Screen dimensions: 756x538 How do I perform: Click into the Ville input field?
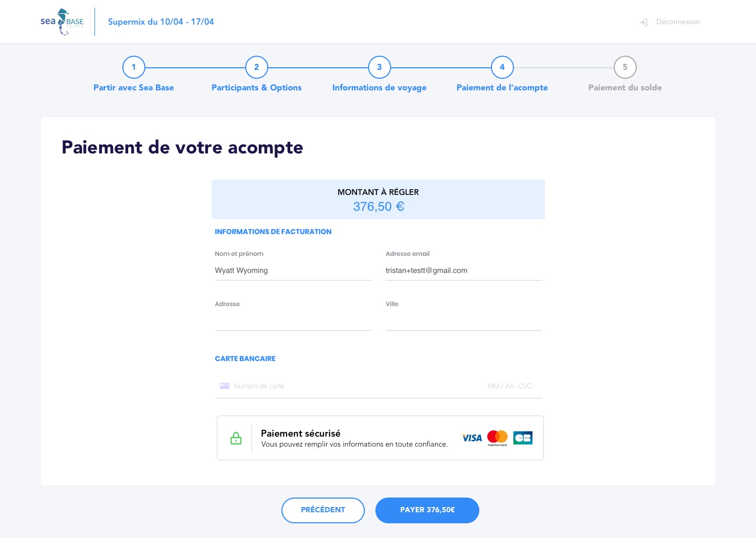464,321
